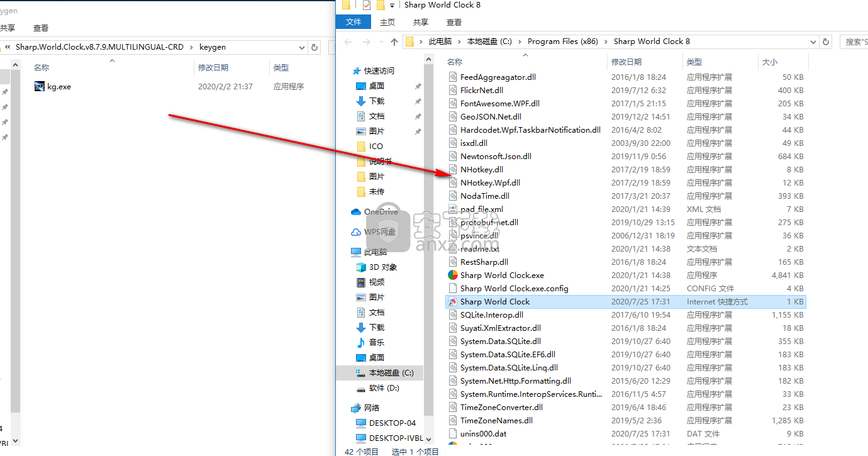868x456 pixels.
Task: Select the kg.exe keygen file icon
Action: (40, 87)
